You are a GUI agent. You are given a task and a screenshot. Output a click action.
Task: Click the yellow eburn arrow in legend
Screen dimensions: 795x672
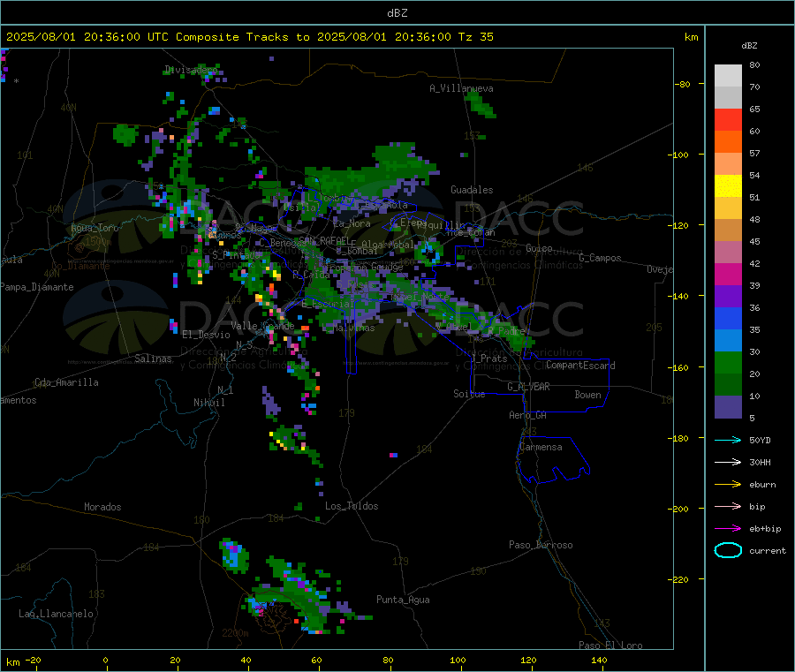[728, 485]
